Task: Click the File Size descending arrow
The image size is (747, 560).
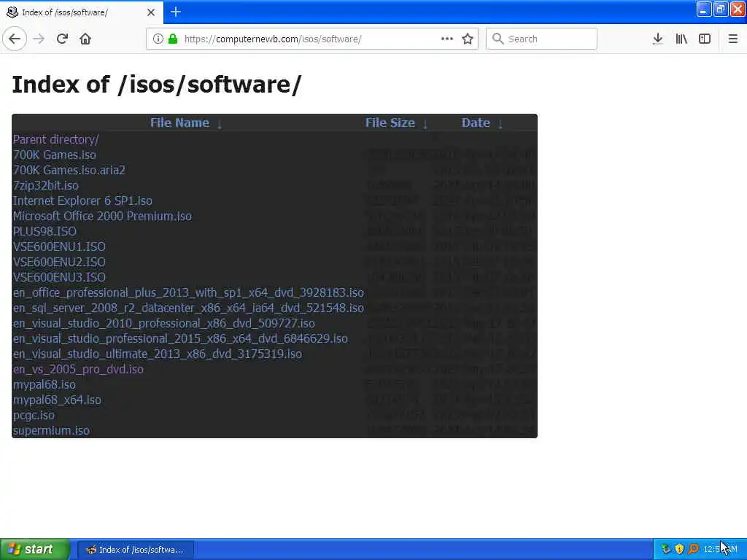Action: click(425, 124)
